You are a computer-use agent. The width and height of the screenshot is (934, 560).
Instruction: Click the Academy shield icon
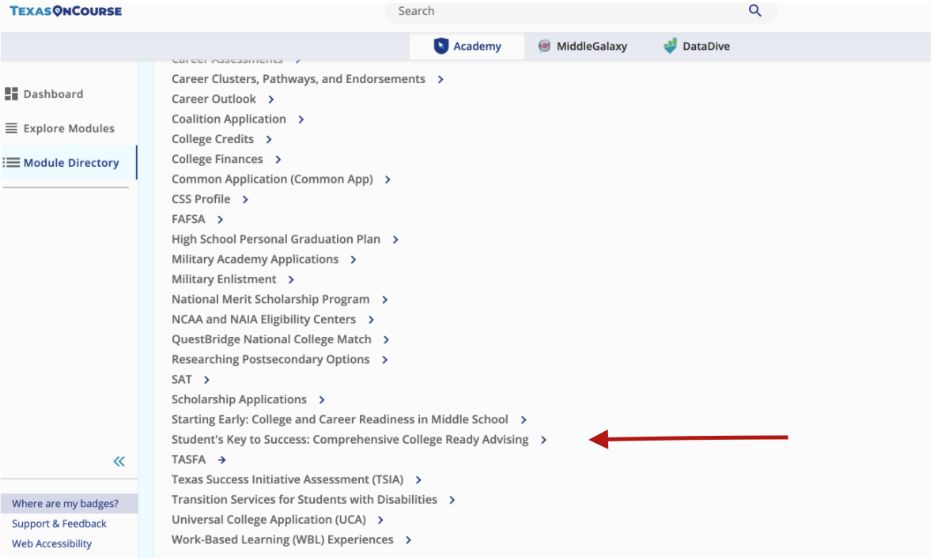tap(441, 46)
